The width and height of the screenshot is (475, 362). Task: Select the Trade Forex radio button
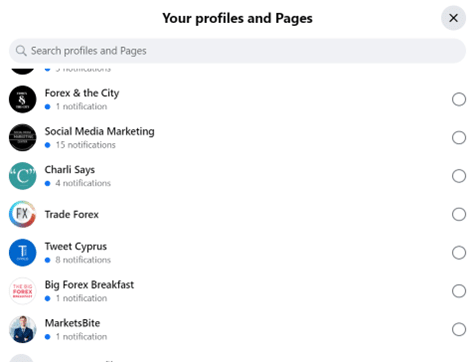point(459,214)
